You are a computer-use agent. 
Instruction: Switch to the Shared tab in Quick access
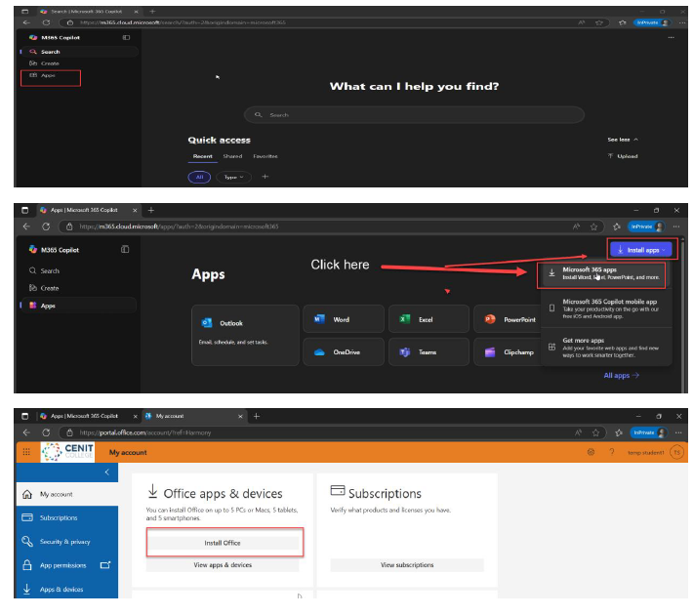pyautogui.click(x=232, y=156)
